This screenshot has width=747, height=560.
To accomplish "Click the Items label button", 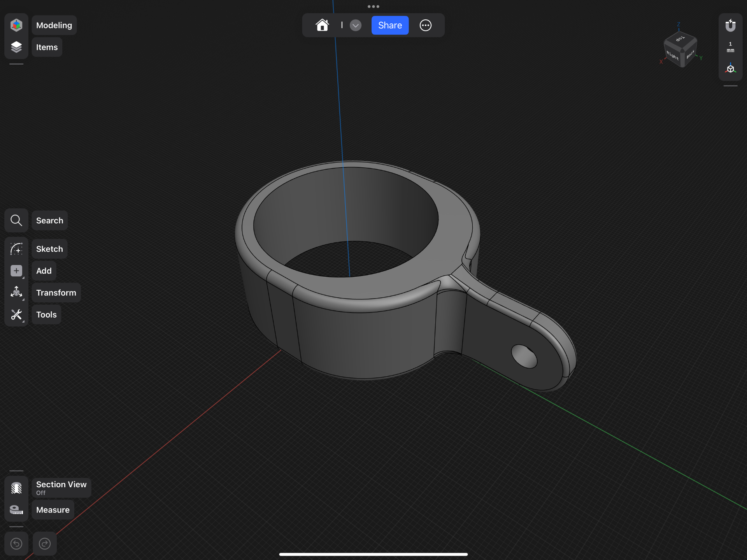I will (47, 47).
